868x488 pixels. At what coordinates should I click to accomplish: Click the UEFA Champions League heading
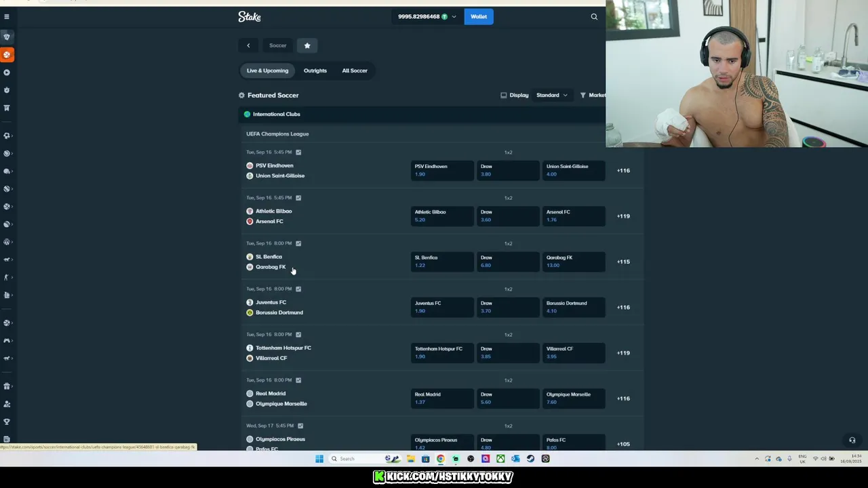coord(277,134)
